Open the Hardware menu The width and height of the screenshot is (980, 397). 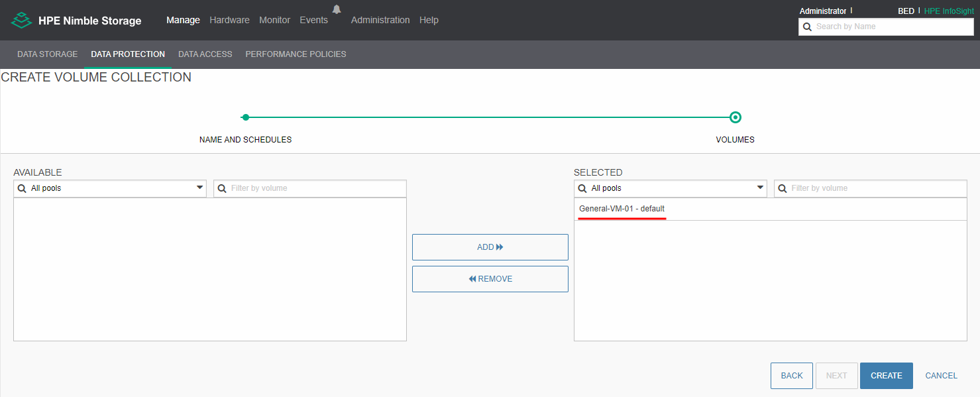pyautogui.click(x=229, y=20)
